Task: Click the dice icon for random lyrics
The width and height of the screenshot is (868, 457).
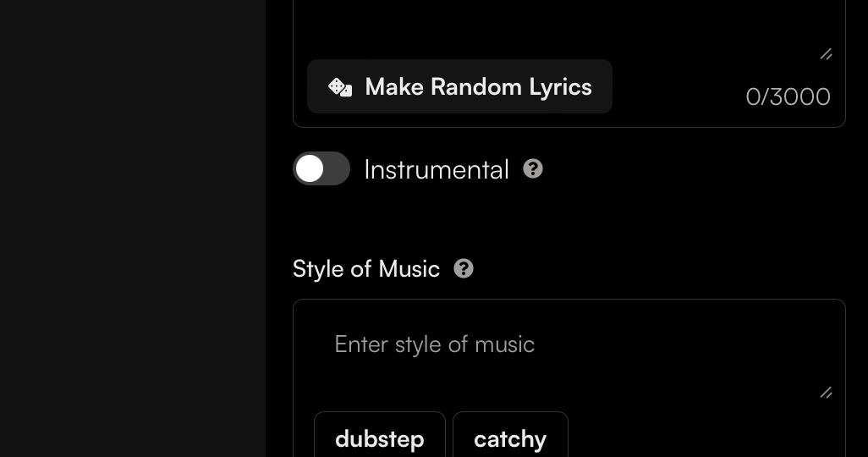Action: click(340, 87)
